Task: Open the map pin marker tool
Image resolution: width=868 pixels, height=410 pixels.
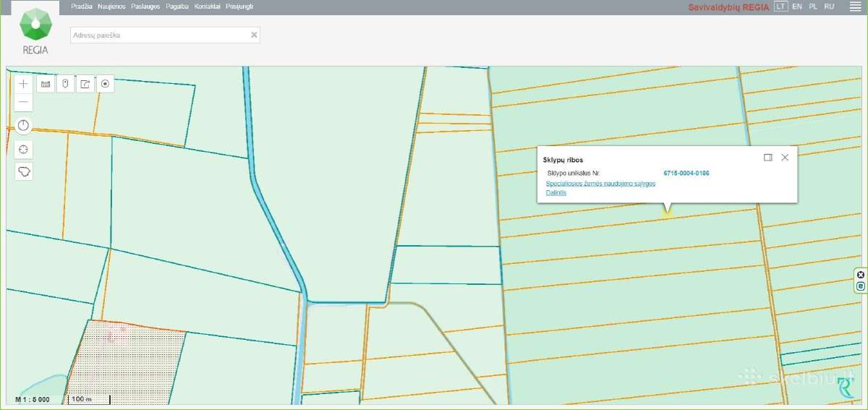Action: (65, 84)
